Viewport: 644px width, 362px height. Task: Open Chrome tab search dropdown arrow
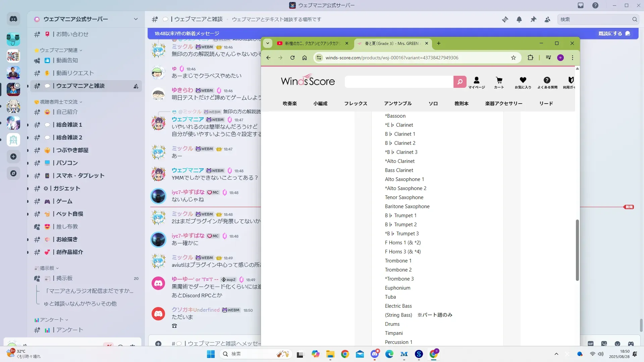coord(267,43)
